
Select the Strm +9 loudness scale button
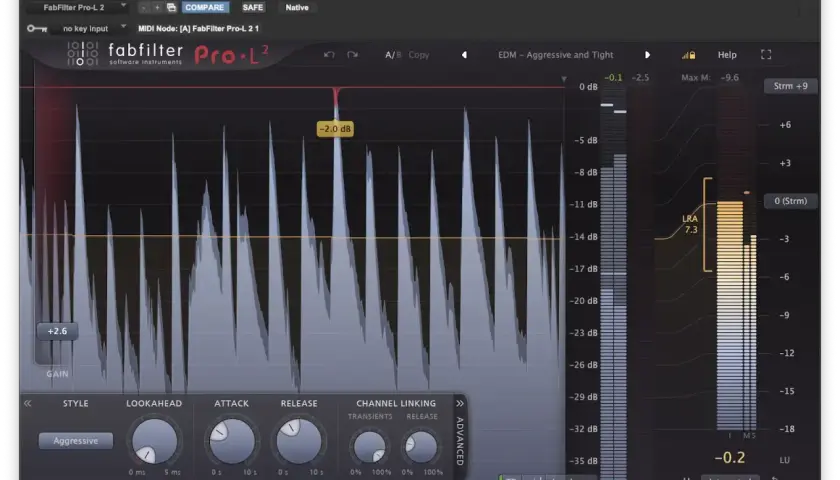(791, 86)
